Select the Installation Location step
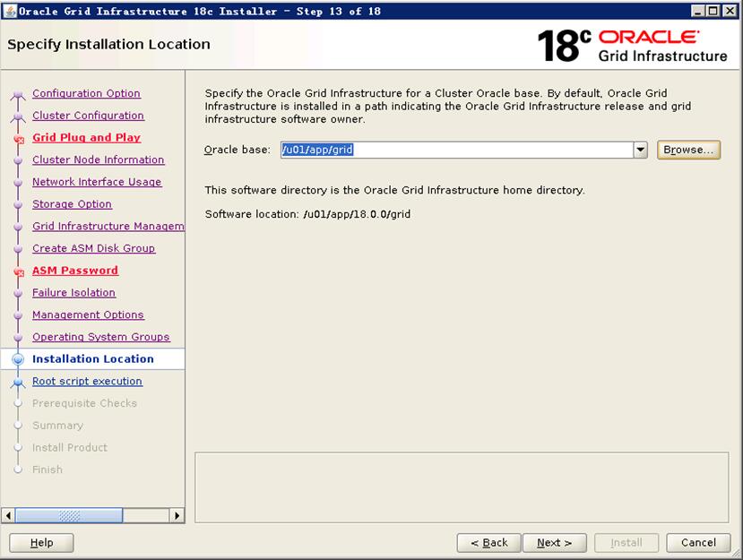The height and width of the screenshot is (560, 743). click(x=93, y=359)
